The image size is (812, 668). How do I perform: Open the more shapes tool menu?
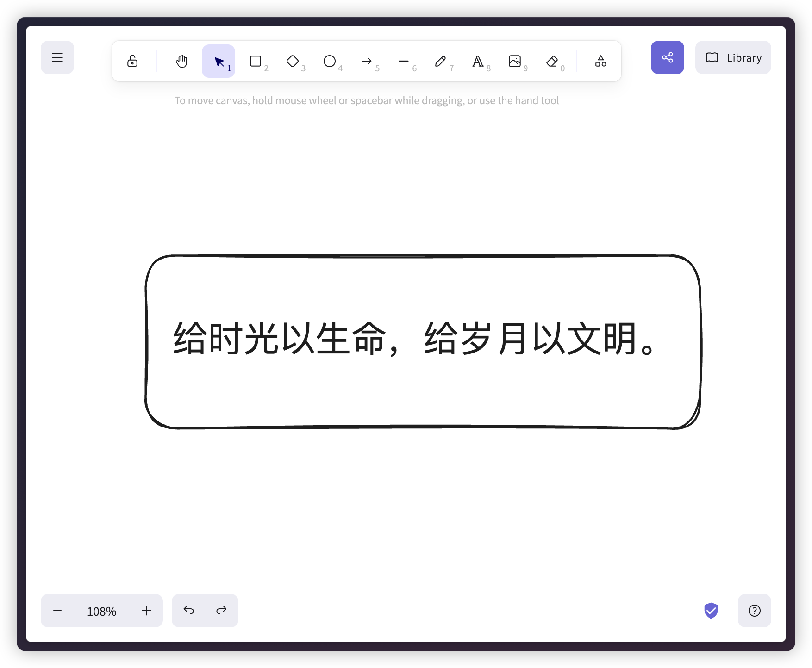tap(600, 61)
